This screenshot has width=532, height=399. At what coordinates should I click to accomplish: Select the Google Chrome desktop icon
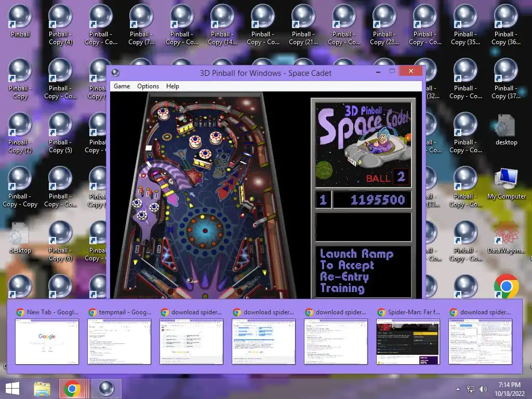tap(506, 286)
